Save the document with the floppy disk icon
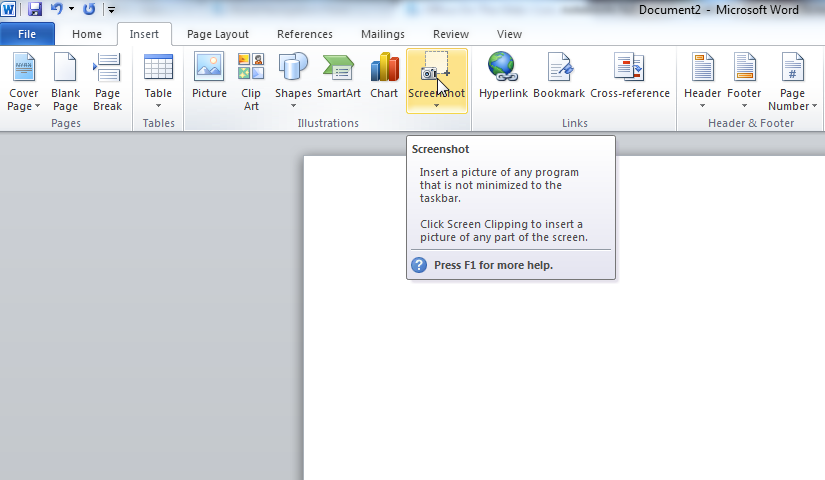 click(35, 9)
